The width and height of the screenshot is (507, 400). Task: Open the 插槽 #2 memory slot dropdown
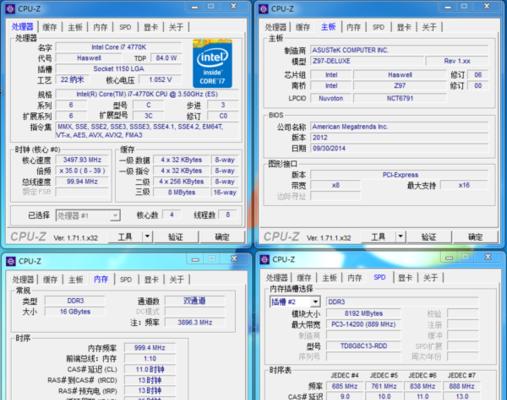pyautogui.click(x=295, y=302)
